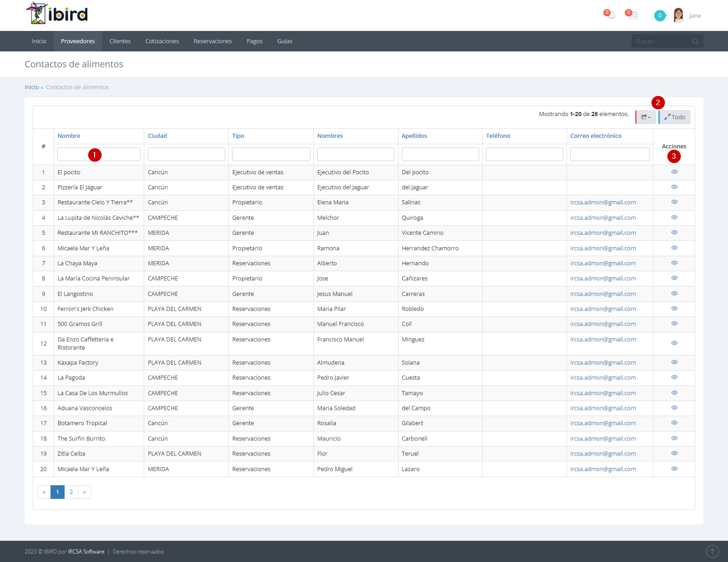Click next page arrow
728x562 pixels.
point(85,492)
